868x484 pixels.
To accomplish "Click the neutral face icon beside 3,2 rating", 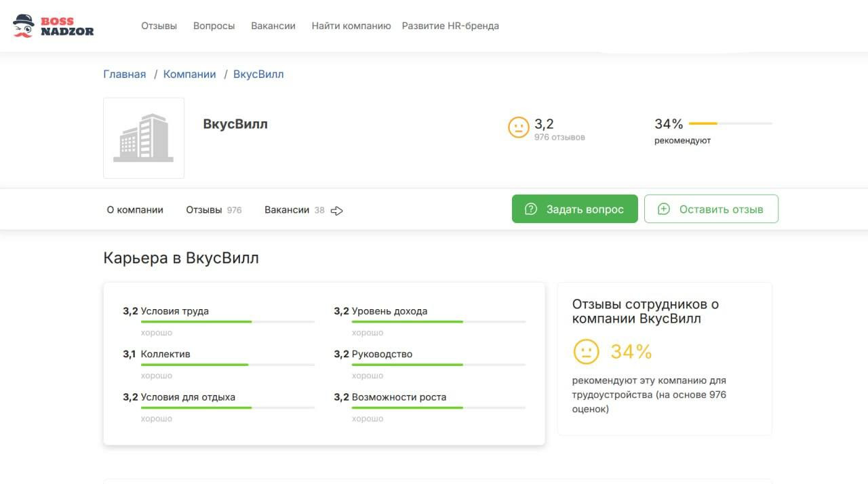I will point(518,127).
